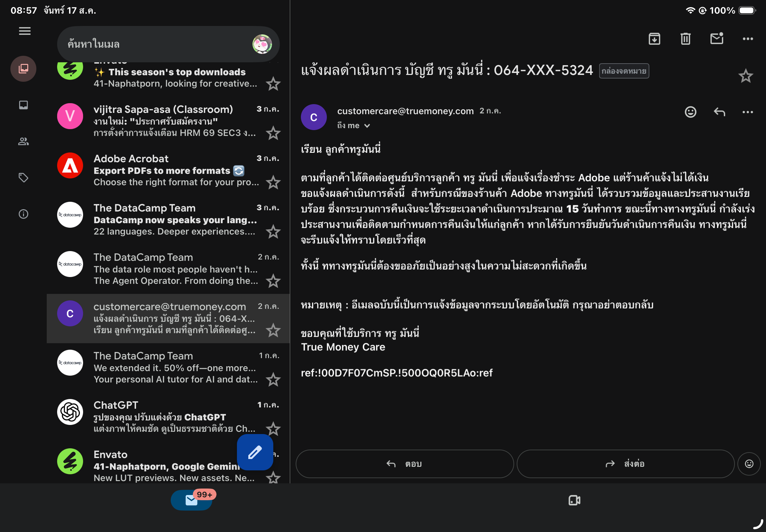Viewport: 766px width, 532px height.
Task: Open the Mail tab with 99+ badge
Action: (x=191, y=500)
